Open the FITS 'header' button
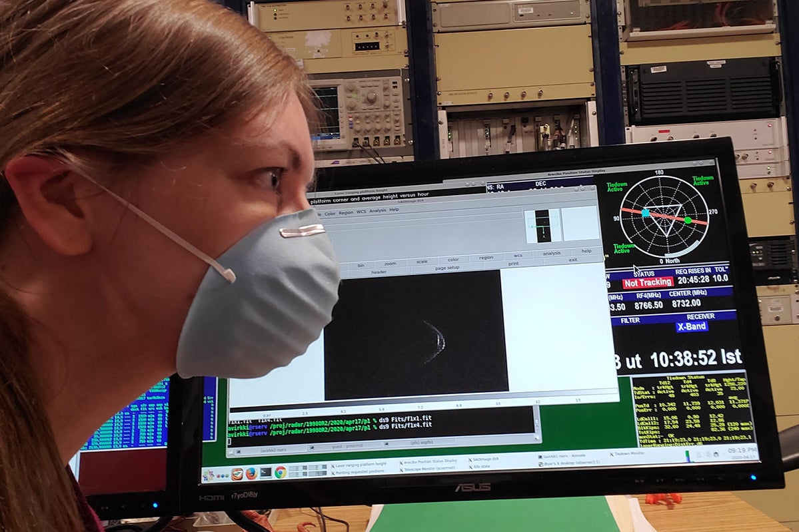Screen dimensions: 799x532 tap(380, 270)
